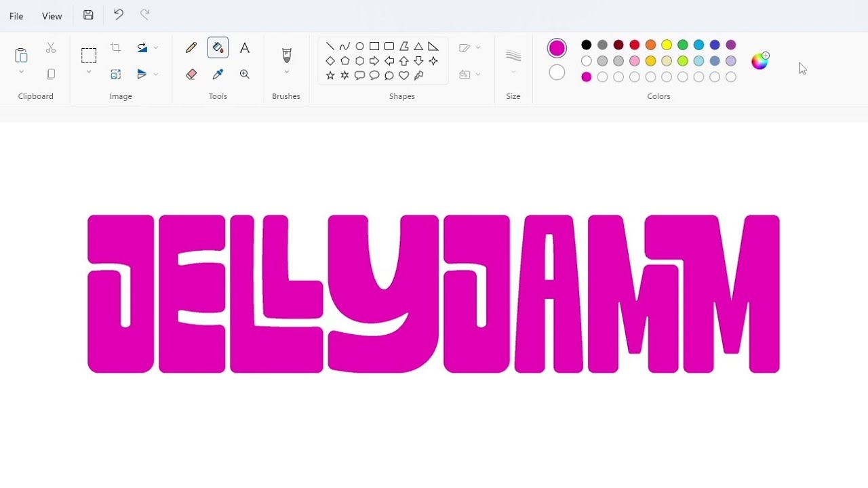Select the Lightning bolt shape
868x488 pixels.
point(418,75)
